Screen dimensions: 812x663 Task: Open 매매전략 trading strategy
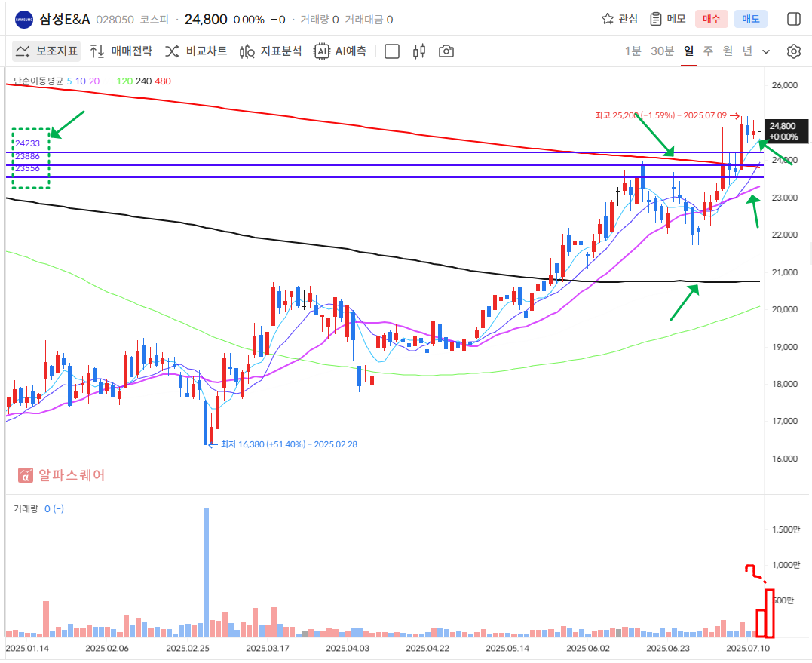121,51
